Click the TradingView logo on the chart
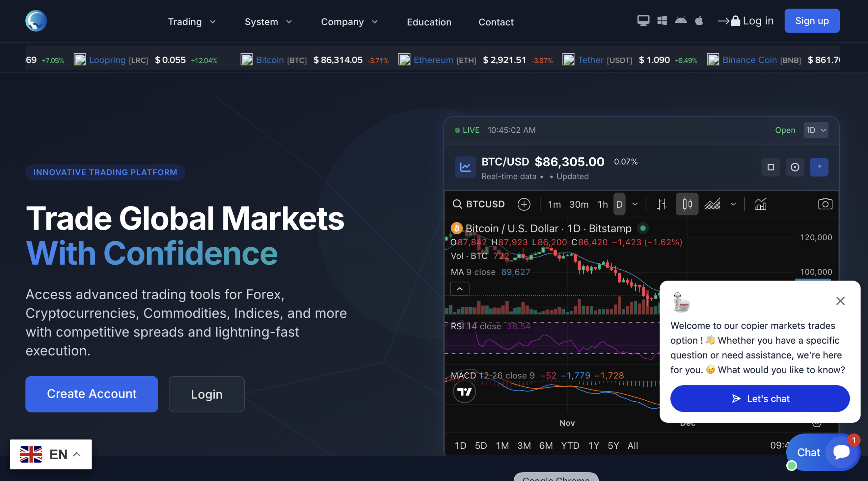Viewport: 868px width, 481px height. pos(465,391)
